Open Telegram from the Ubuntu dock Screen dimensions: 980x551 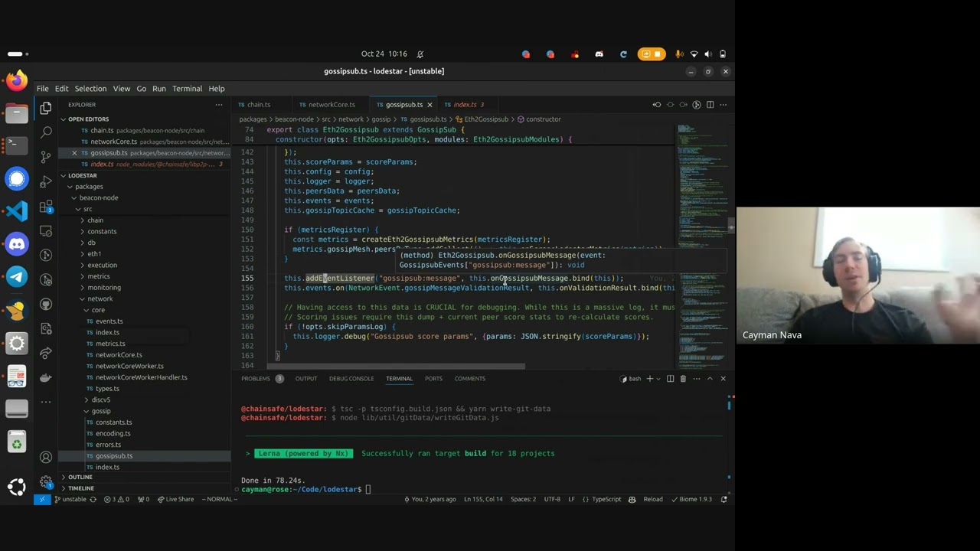point(17,277)
